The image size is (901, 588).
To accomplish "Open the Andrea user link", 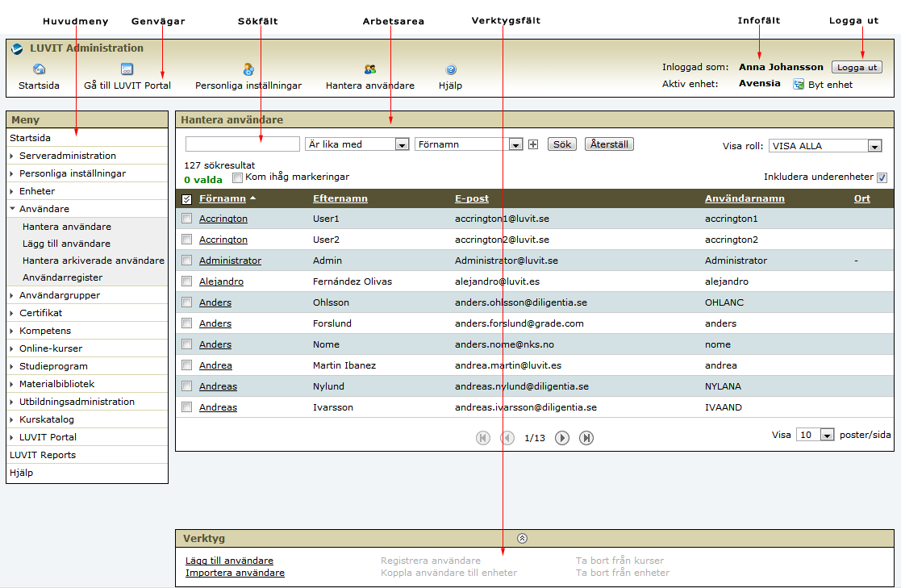I will click(215, 365).
